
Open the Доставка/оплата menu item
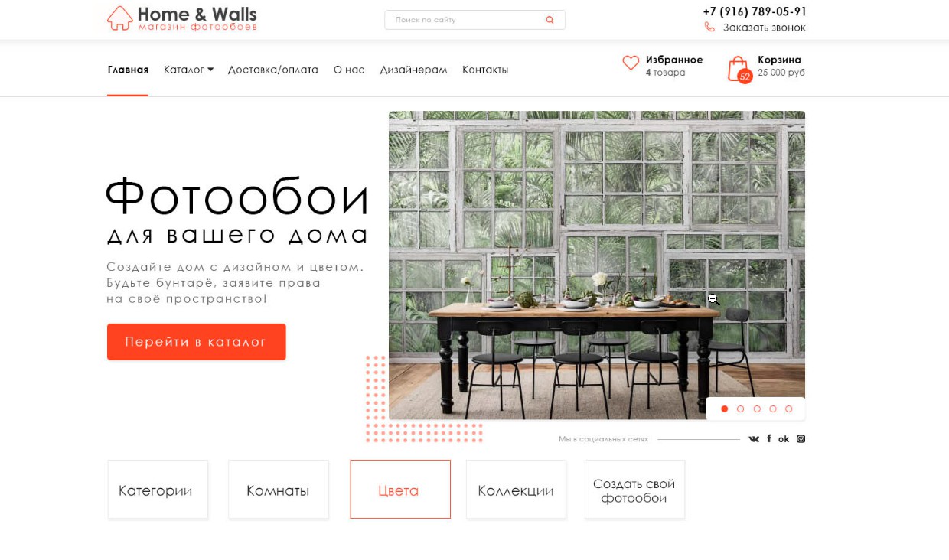point(273,70)
